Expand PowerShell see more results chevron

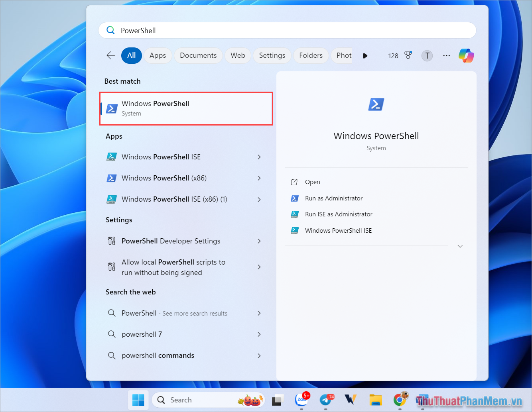pos(259,313)
